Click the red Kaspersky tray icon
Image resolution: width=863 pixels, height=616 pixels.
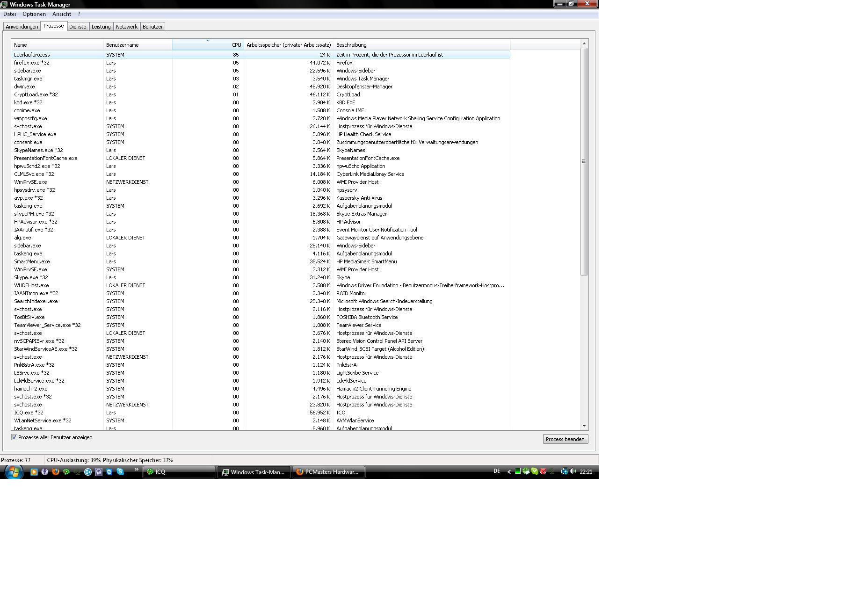pyautogui.click(x=543, y=471)
